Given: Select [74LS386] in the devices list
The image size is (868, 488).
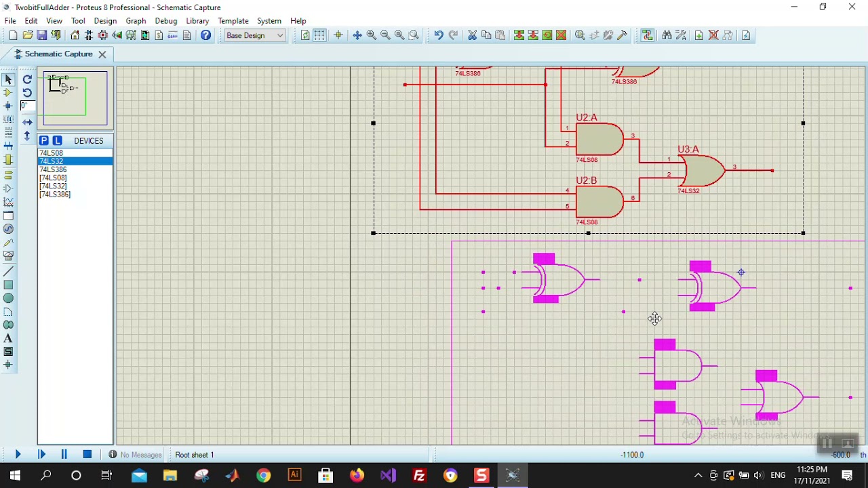Looking at the screenshot, I should [x=75, y=195].
